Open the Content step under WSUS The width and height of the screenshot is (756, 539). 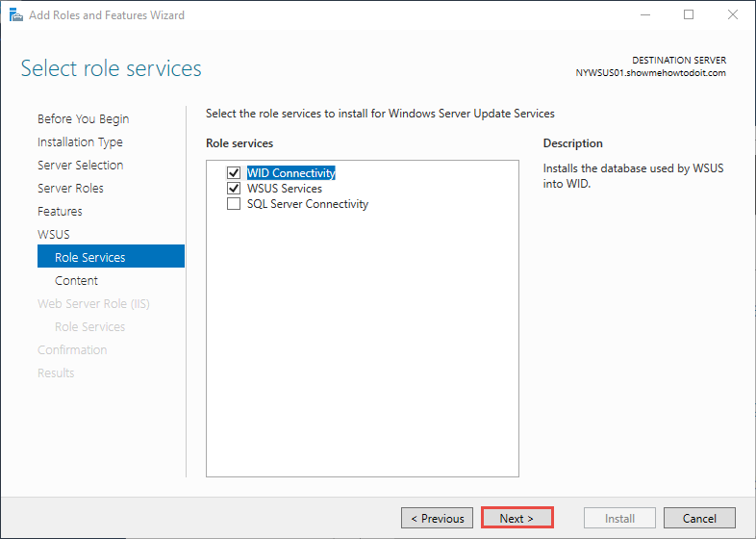76,280
